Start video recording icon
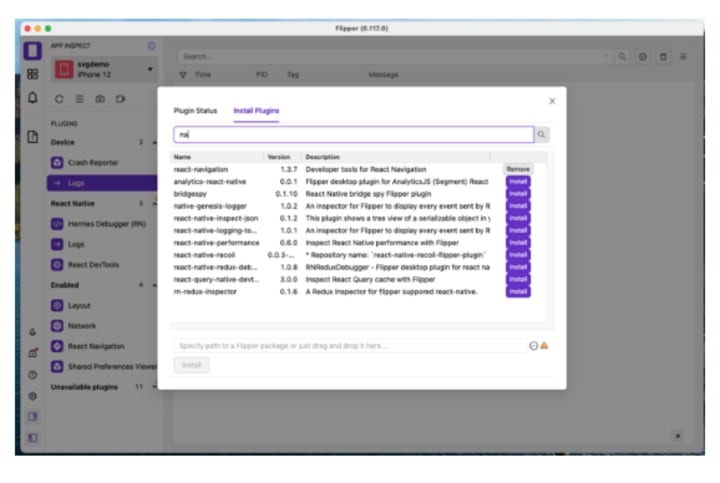 120,99
